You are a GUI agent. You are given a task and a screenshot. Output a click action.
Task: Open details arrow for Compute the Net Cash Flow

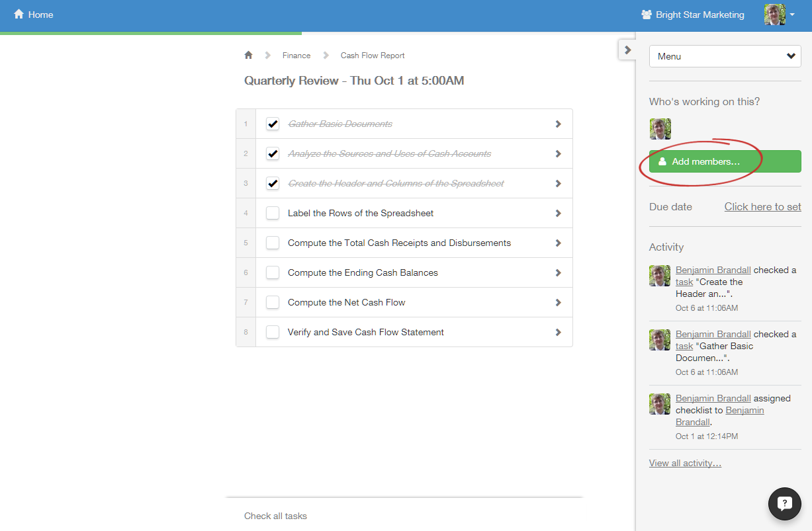[558, 303]
